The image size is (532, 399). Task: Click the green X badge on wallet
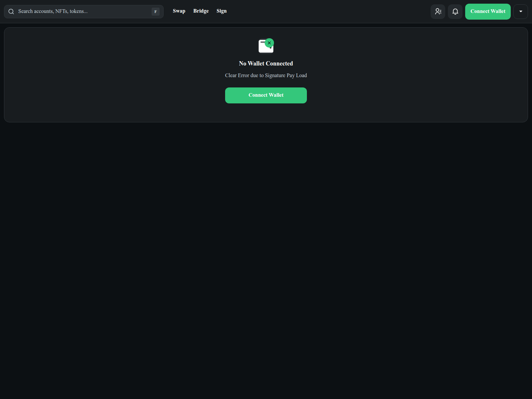(269, 43)
